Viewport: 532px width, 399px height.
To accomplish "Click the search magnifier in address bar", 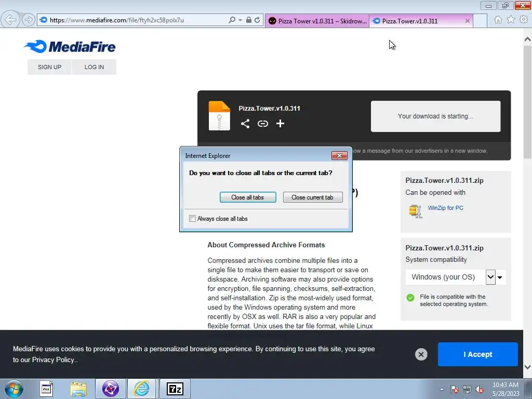I will pyautogui.click(x=232, y=20).
